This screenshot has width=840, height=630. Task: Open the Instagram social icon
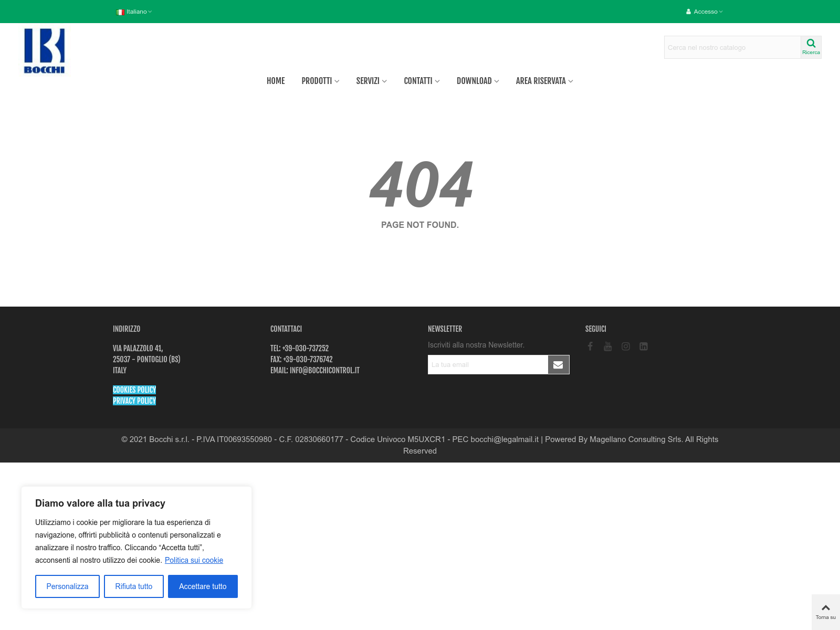626,346
